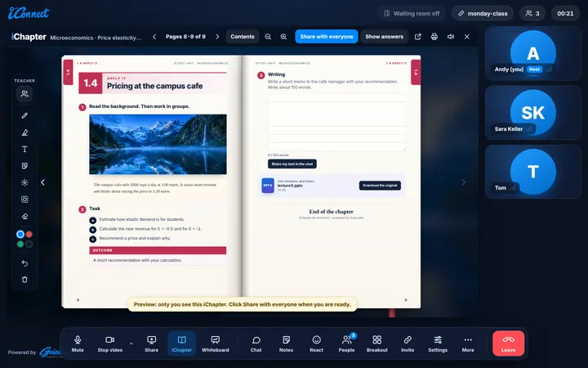Toggle Waiting room off setting
The height and width of the screenshot is (368, 588).
(412, 14)
